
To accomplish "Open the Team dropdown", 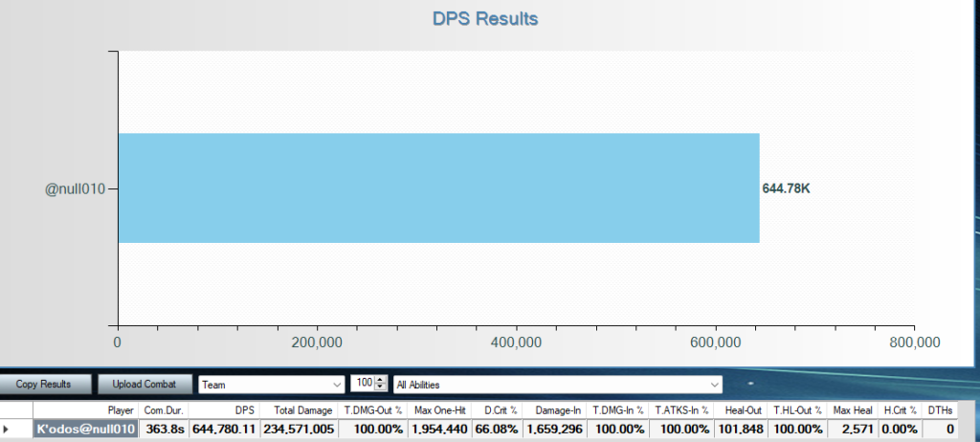I will point(271,385).
